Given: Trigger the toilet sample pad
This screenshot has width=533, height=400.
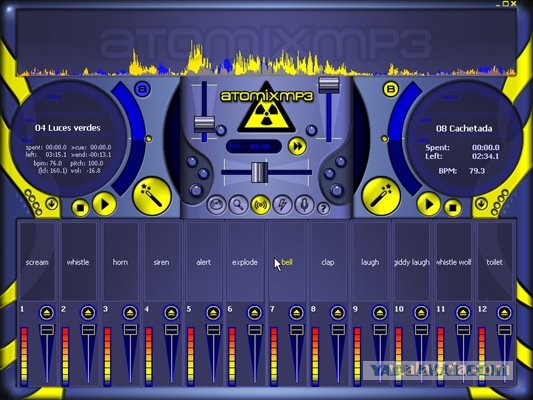Looking at the screenshot, I should (495, 261).
